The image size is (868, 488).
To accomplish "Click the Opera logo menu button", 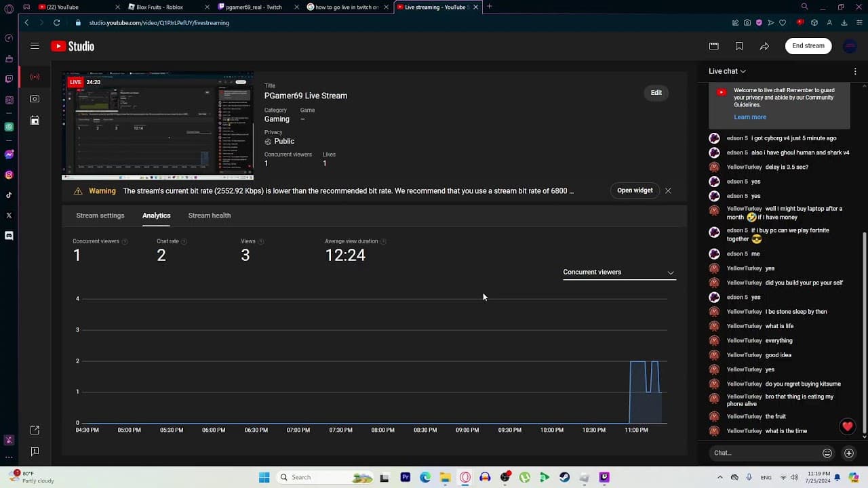I will click(x=9, y=9).
